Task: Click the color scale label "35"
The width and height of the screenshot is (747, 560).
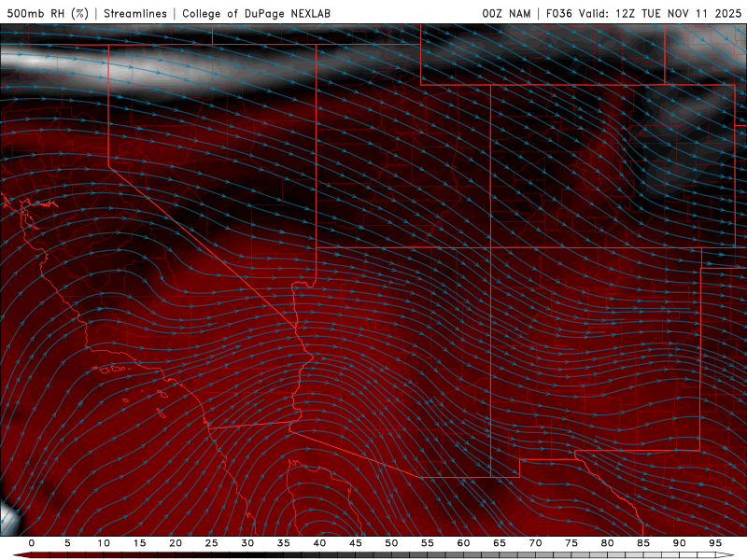Action: tap(284, 543)
